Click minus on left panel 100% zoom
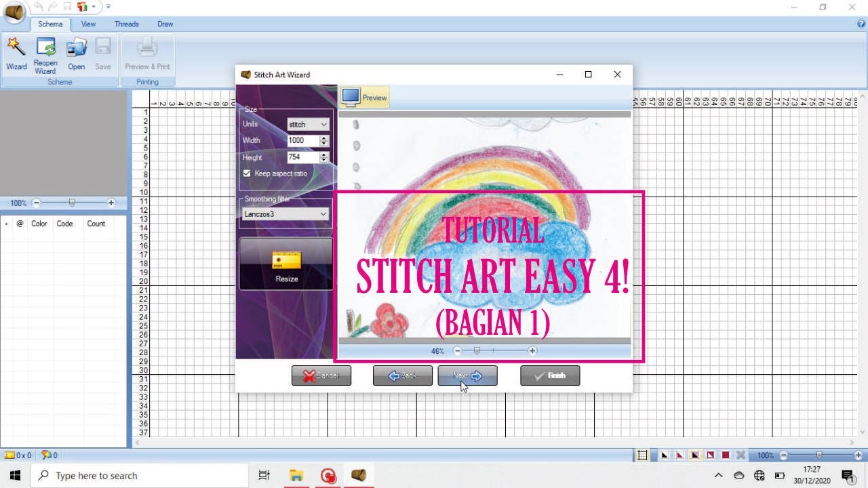Viewport: 868px width, 488px height. pyautogui.click(x=37, y=203)
